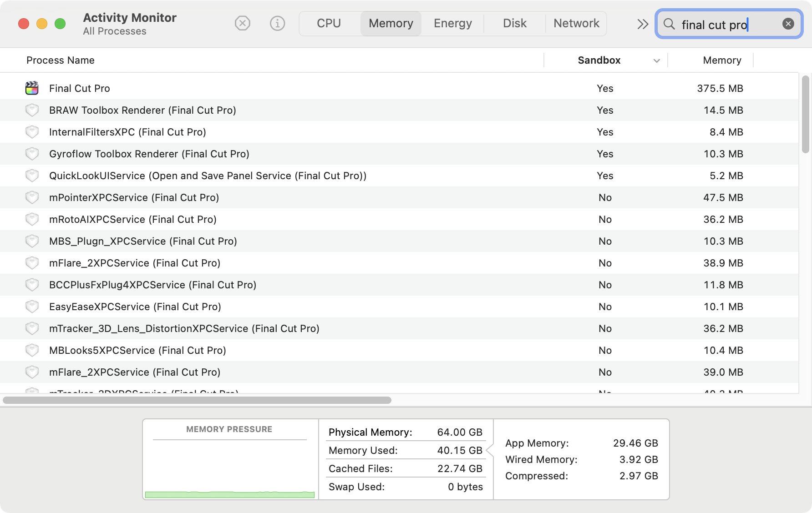Viewport: 812px width, 513px height.
Task: Click the mPointerXPCService shield icon
Action: pos(32,197)
